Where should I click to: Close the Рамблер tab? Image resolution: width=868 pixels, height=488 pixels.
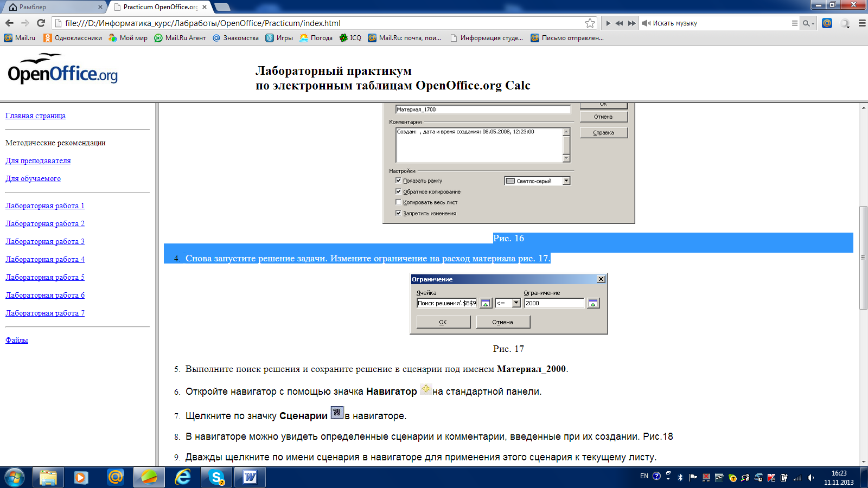[100, 7]
